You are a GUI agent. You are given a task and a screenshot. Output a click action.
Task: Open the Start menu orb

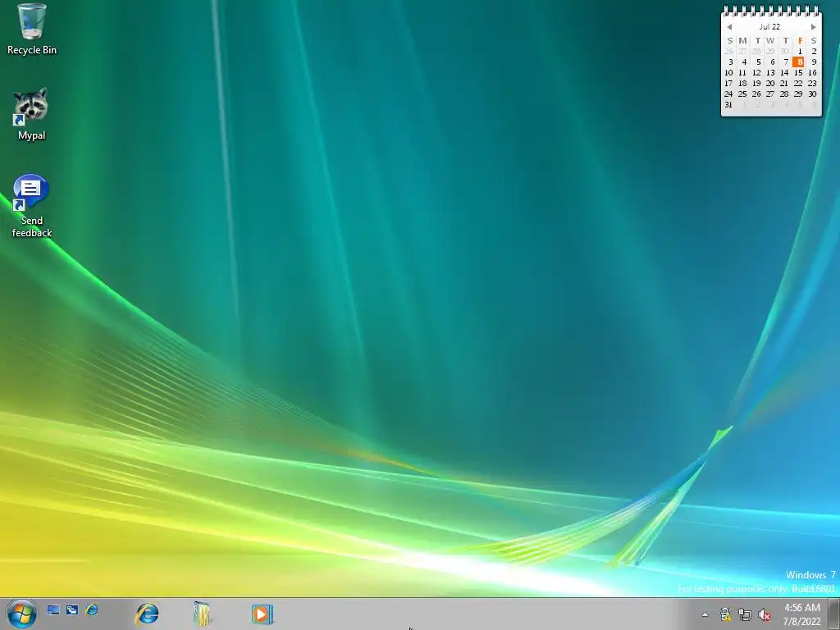[21, 614]
